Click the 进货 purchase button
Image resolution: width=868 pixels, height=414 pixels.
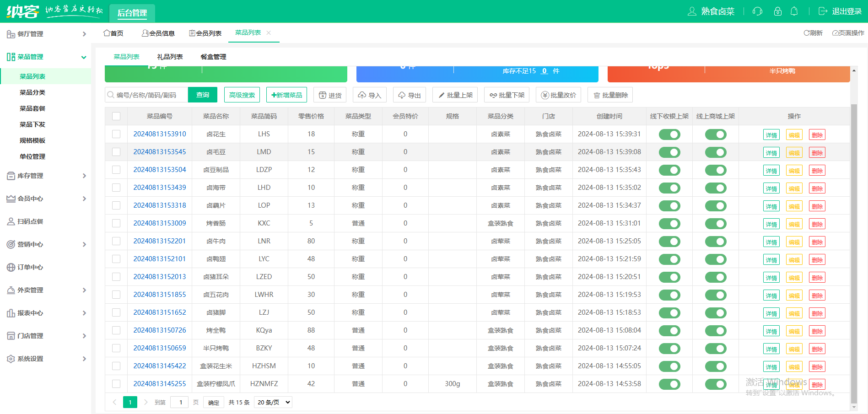tap(330, 95)
